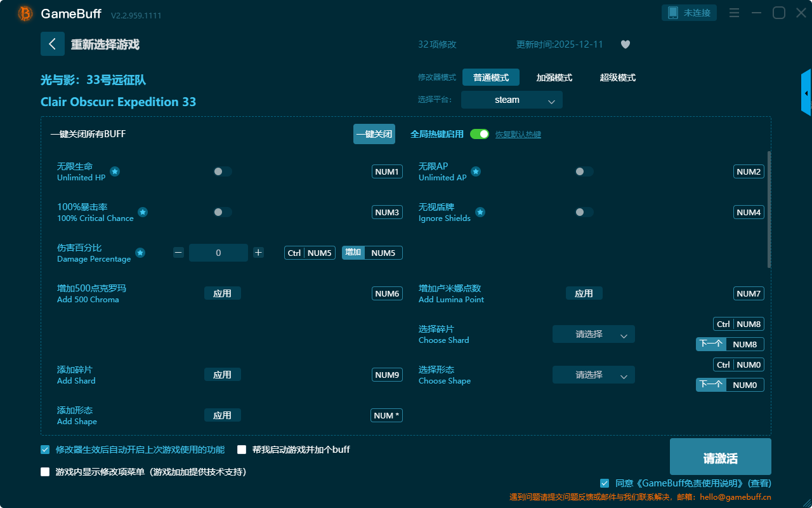Open the steam platform dropdown
Viewport: 812px width, 508px height.
click(x=511, y=100)
